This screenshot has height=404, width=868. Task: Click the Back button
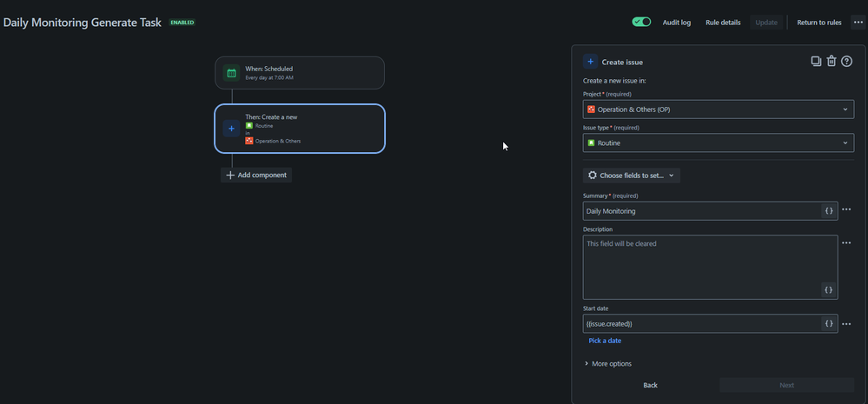coord(651,385)
